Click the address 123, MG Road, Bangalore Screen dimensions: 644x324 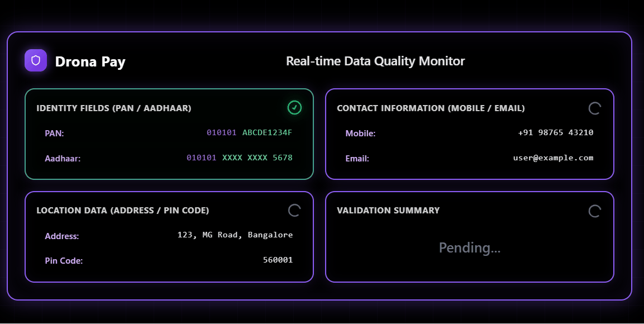point(235,235)
